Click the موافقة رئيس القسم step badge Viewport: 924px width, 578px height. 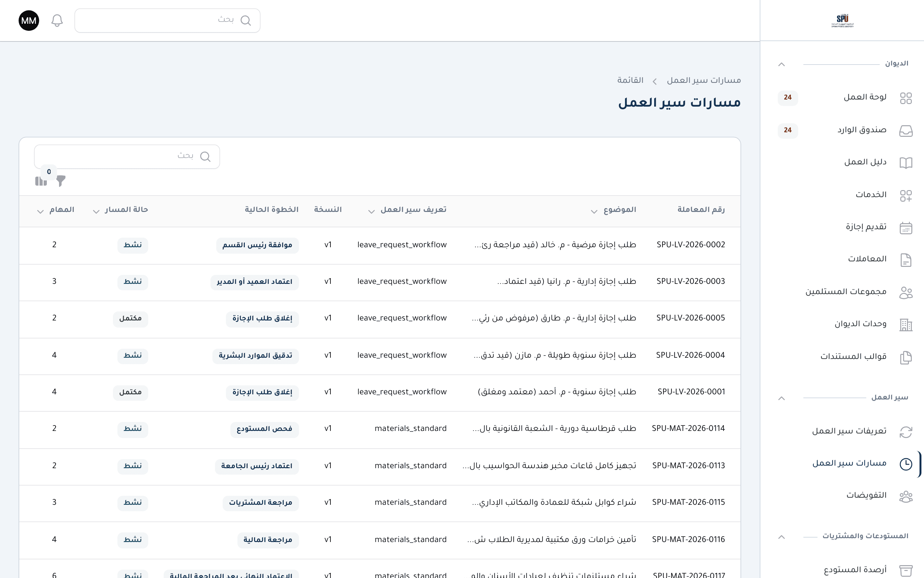257,245
